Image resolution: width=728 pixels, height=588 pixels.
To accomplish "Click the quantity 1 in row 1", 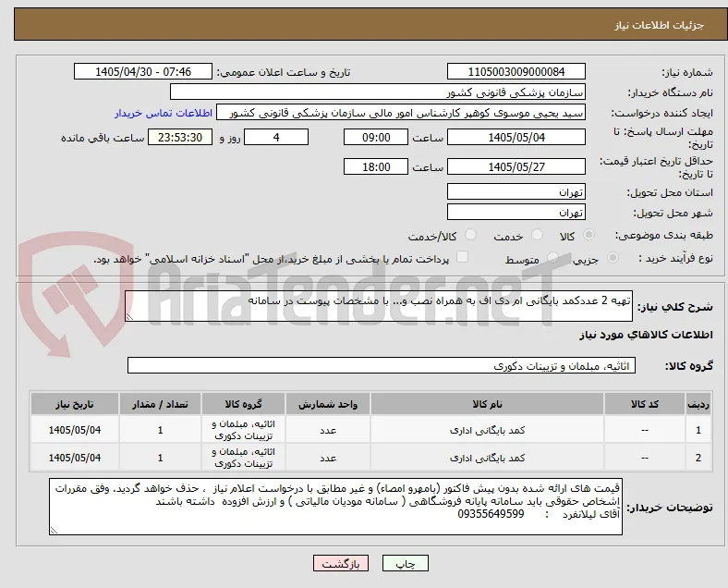I will (160, 430).
